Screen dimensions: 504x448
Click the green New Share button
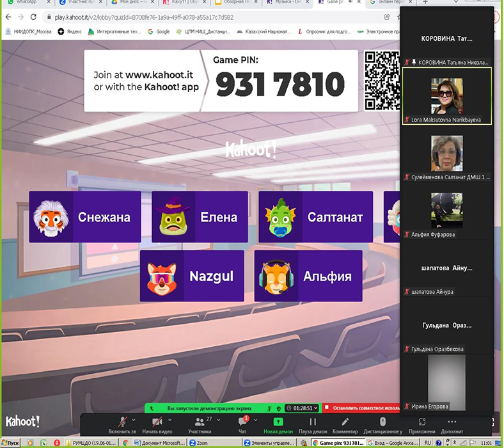(x=278, y=424)
